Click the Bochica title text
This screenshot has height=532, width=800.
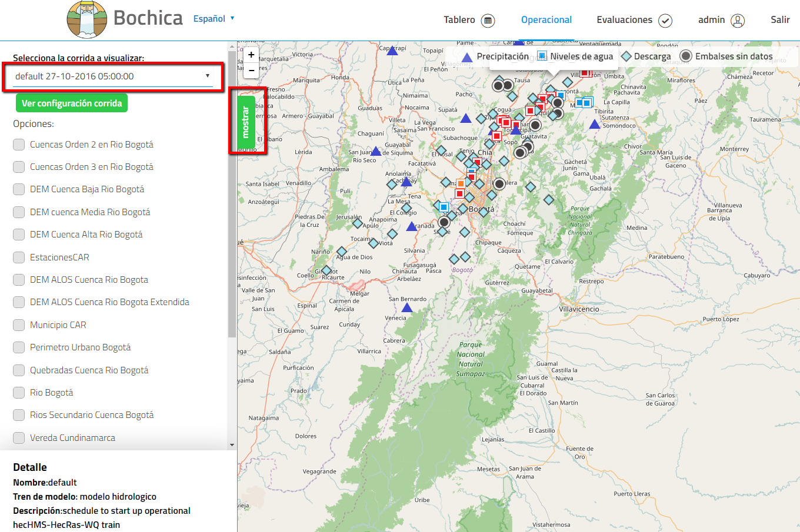(x=148, y=18)
